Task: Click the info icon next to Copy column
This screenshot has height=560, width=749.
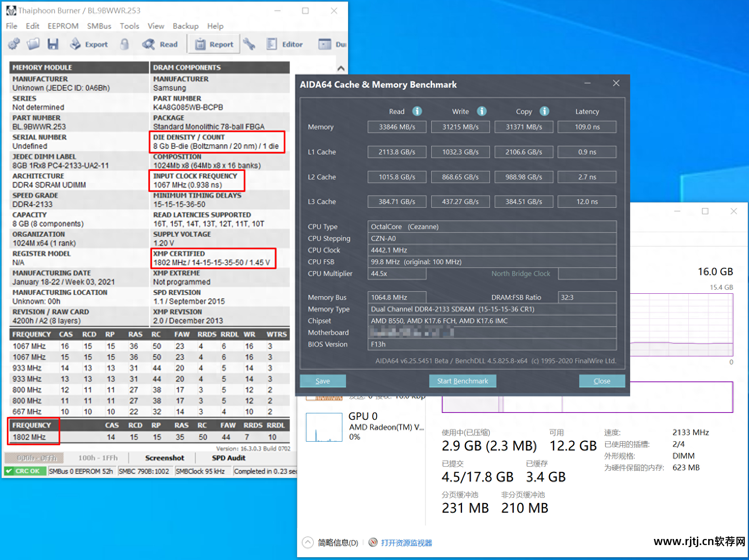Action: point(544,111)
